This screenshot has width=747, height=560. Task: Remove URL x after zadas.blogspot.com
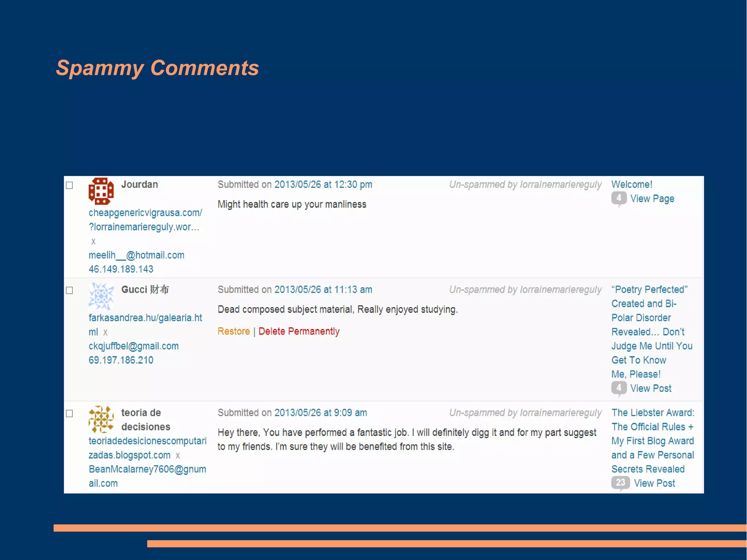coord(178,455)
